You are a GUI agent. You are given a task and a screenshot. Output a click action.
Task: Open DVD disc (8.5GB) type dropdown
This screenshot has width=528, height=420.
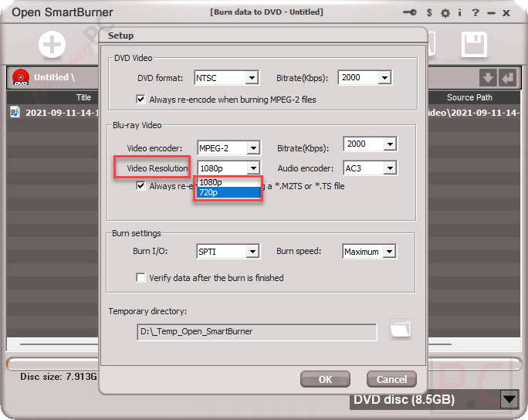[509, 399]
